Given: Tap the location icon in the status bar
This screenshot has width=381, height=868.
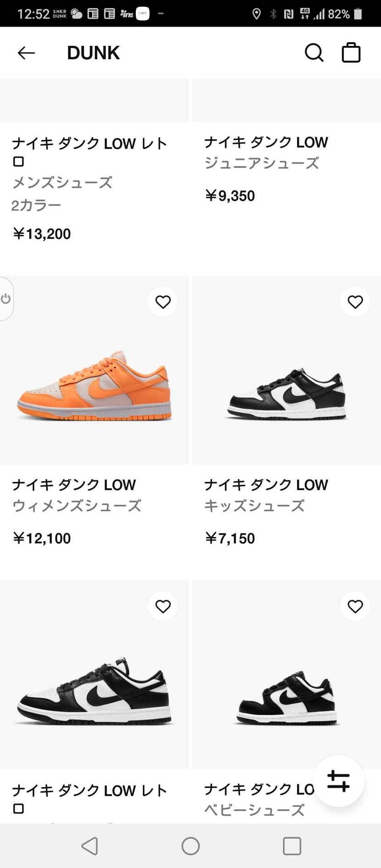Looking at the screenshot, I should coord(256,13).
